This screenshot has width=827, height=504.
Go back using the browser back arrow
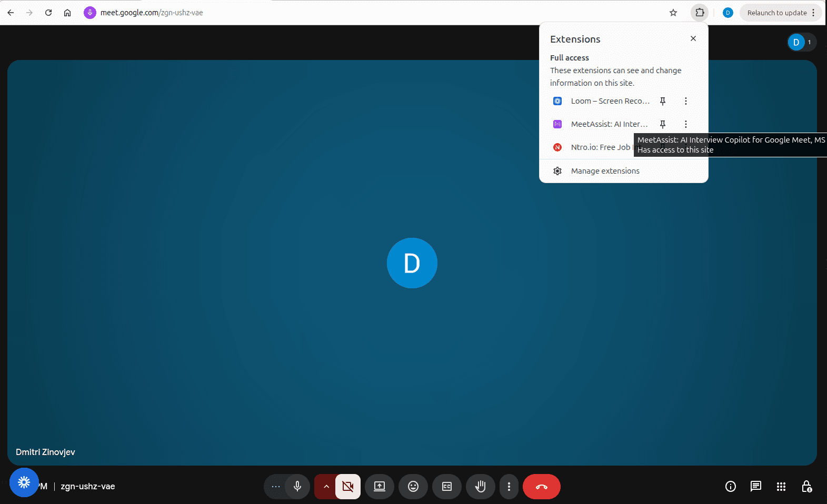(x=11, y=13)
